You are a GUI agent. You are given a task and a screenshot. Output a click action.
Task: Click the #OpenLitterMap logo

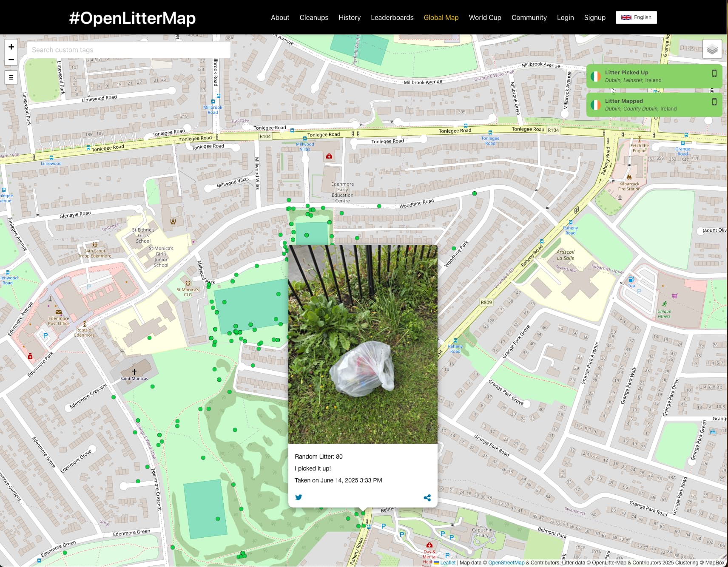coord(132,18)
